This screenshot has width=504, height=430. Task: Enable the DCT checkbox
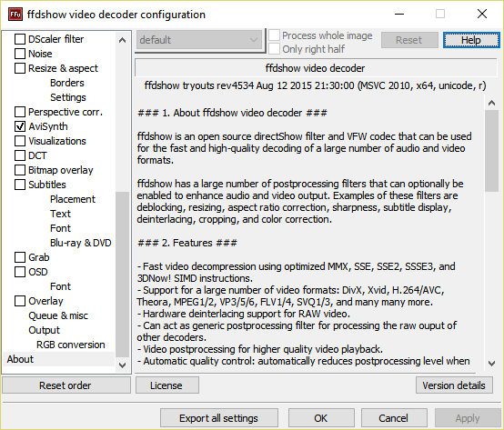coord(20,155)
